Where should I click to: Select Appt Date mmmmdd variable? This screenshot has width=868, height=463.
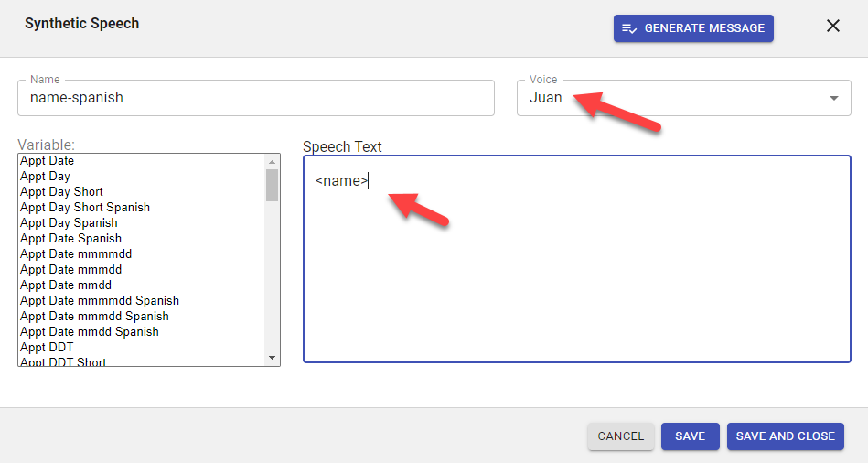[76, 254]
